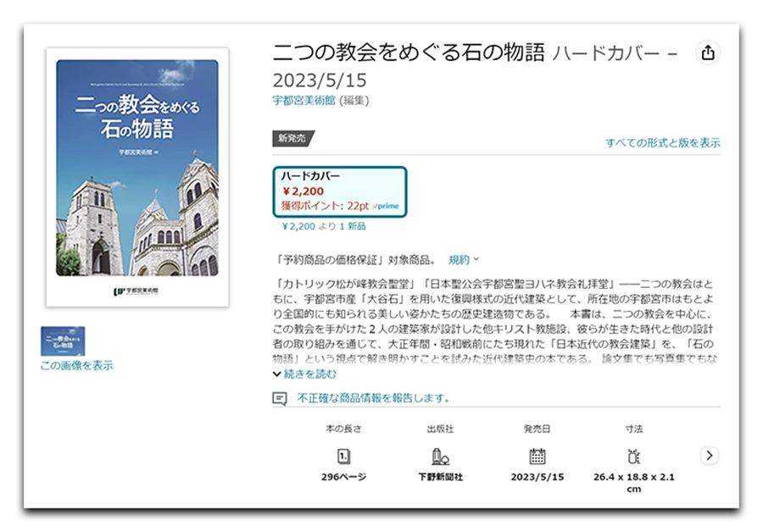Open すべての形式と版を表示 link
Image resolution: width=763 pixels, height=532 pixels.
coord(663,142)
